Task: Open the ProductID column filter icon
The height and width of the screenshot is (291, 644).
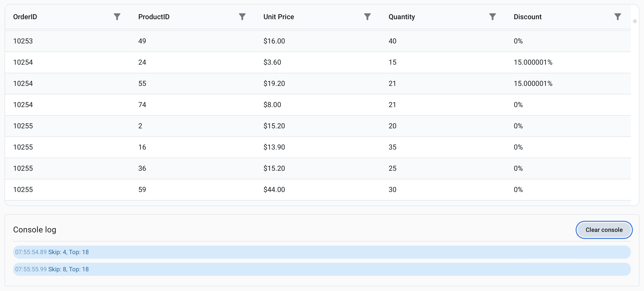Action: 242,17
